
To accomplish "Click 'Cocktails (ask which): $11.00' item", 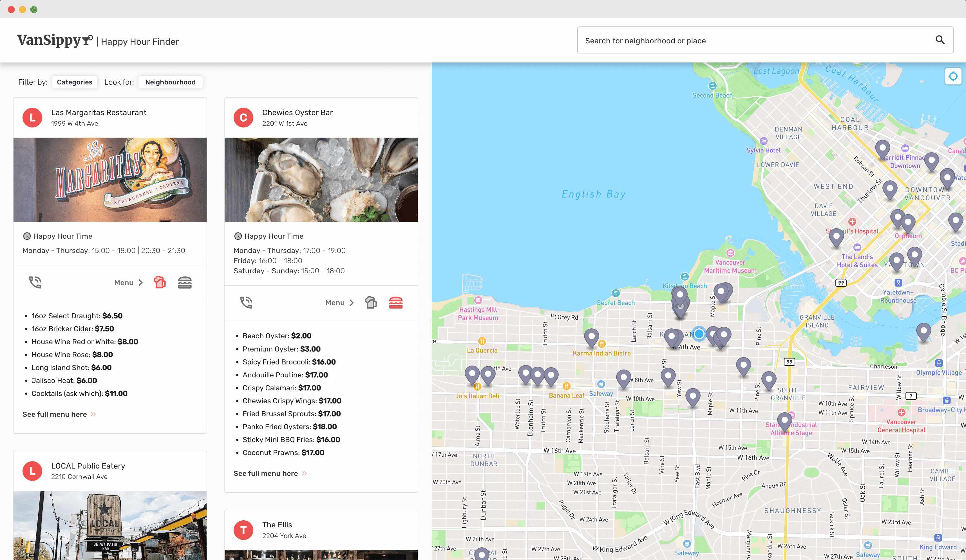I will pyautogui.click(x=79, y=393).
